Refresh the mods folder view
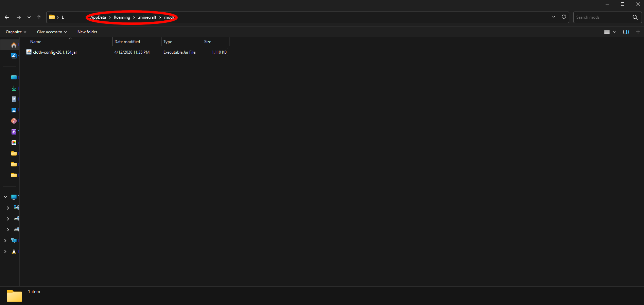Screen dimensions: 644x305 tap(564, 17)
